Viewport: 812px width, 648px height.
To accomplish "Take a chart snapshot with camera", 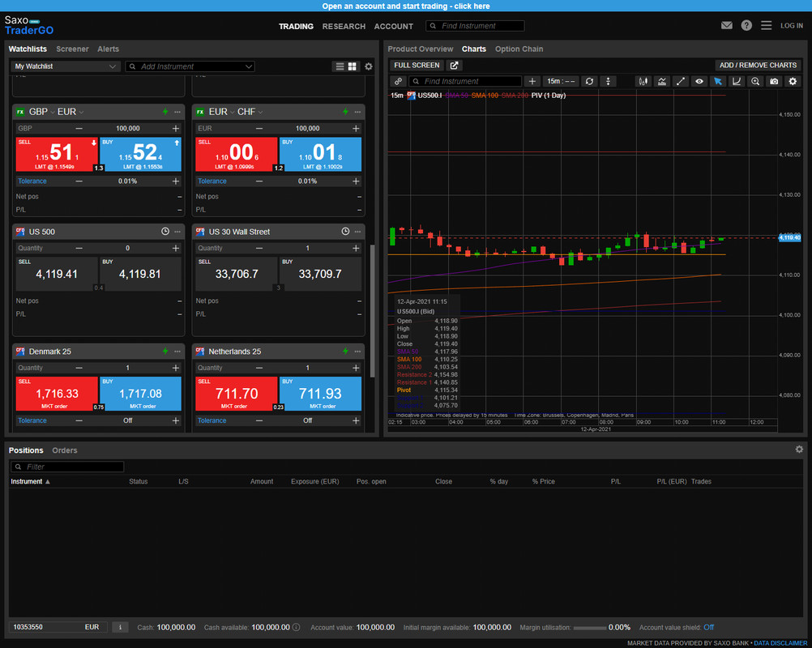I will point(774,81).
